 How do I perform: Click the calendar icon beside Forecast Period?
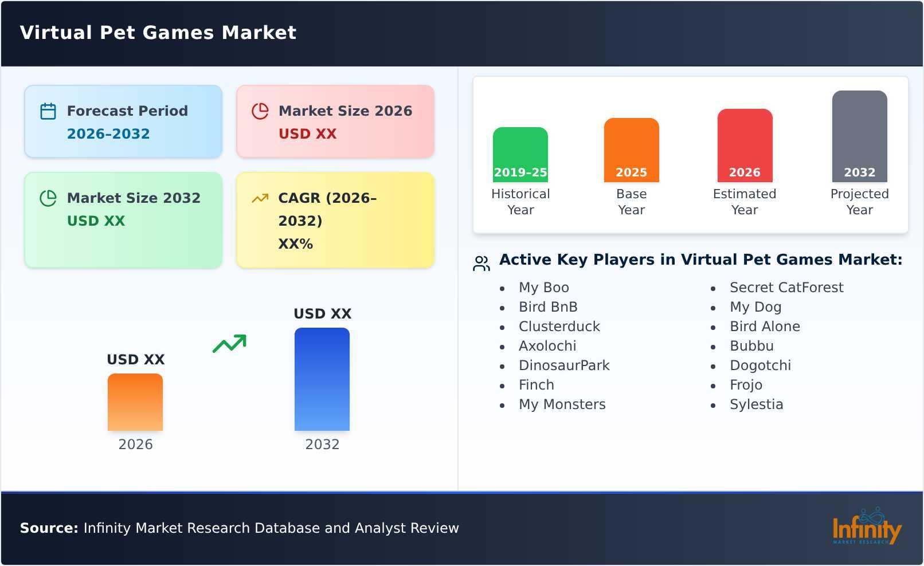pyautogui.click(x=48, y=111)
